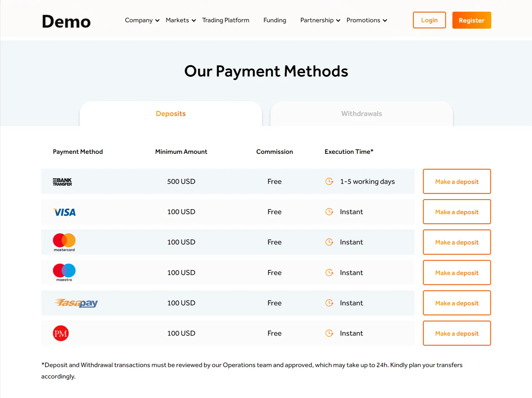Open the Partnership dropdown

[320, 20]
